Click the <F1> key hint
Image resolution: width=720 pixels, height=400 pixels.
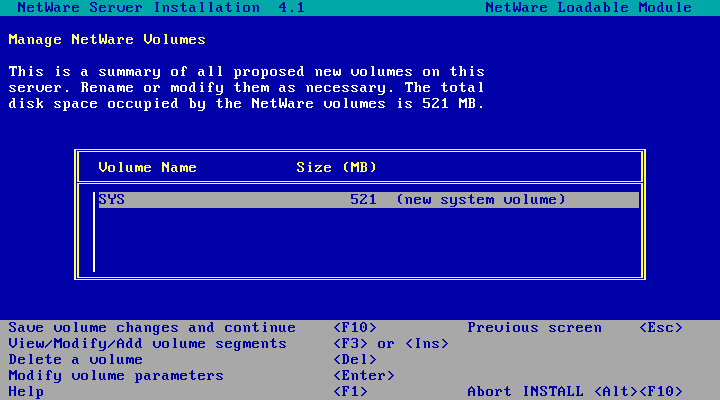pyautogui.click(x=350, y=392)
